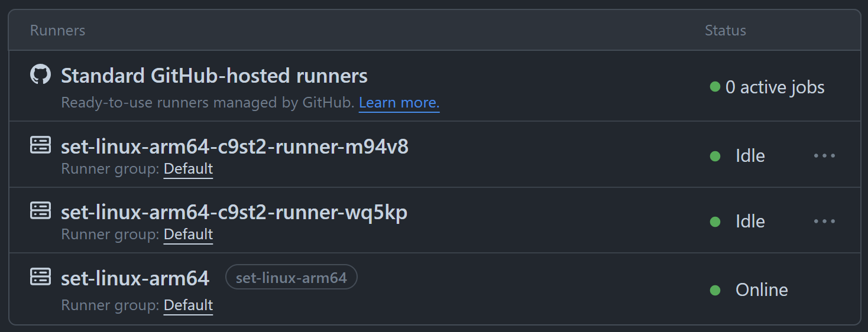The width and height of the screenshot is (868, 332).
Task: Open Default runner group for runner-wq5kp
Action: 188,235
